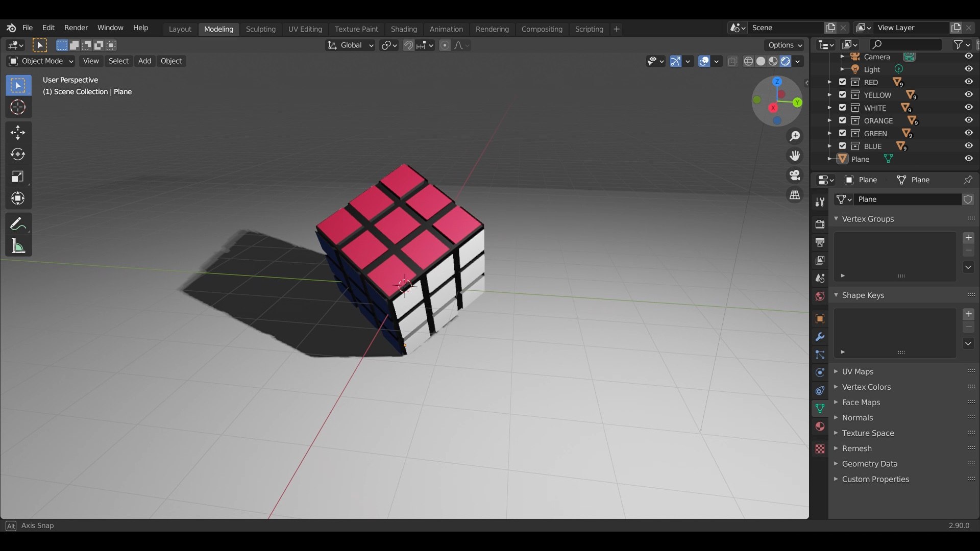Select the Annotate tool
This screenshot has height=551, width=980.
18,224
